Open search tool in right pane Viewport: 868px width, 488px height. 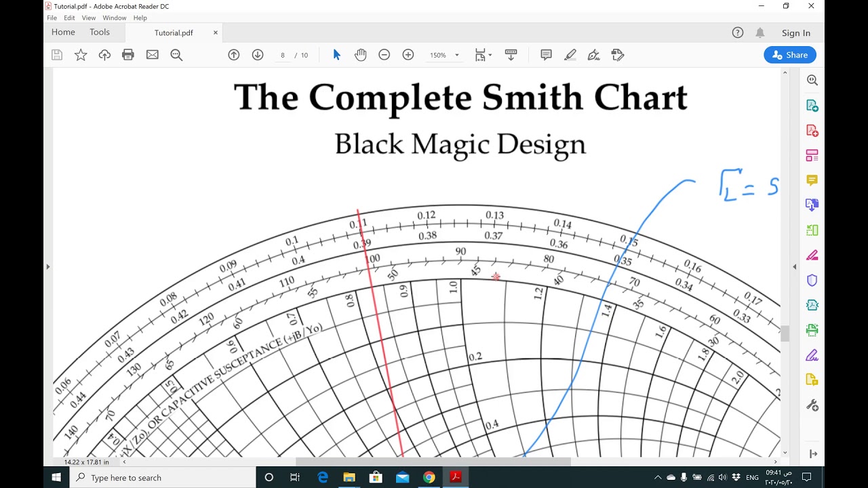(812, 80)
